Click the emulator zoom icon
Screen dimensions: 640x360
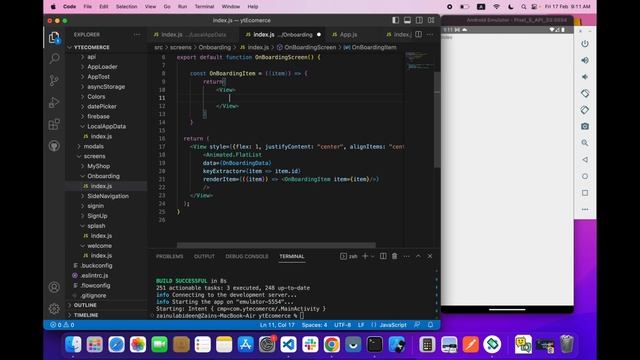tap(585, 143)
